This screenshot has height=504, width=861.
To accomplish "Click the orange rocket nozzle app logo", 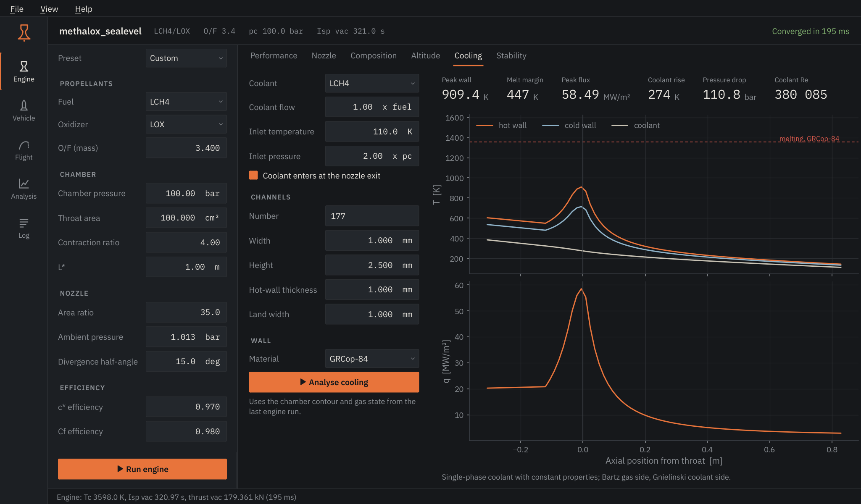I will [24, 32].
